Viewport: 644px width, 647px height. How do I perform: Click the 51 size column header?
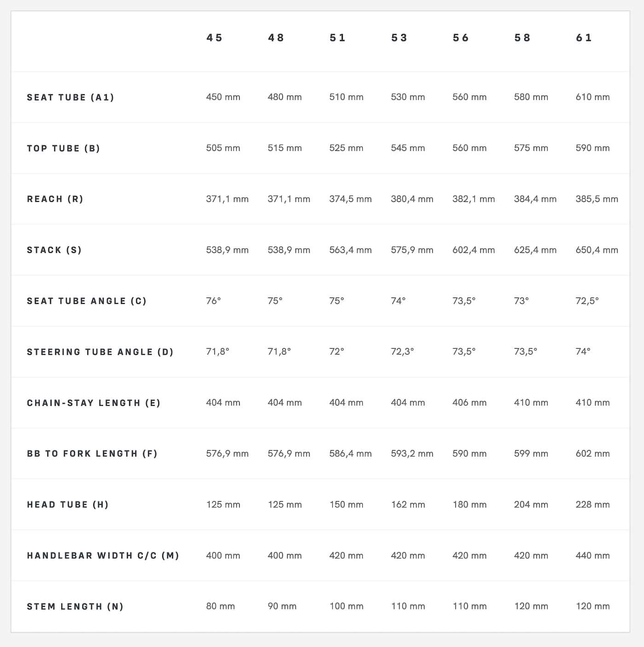pos(338,38)
